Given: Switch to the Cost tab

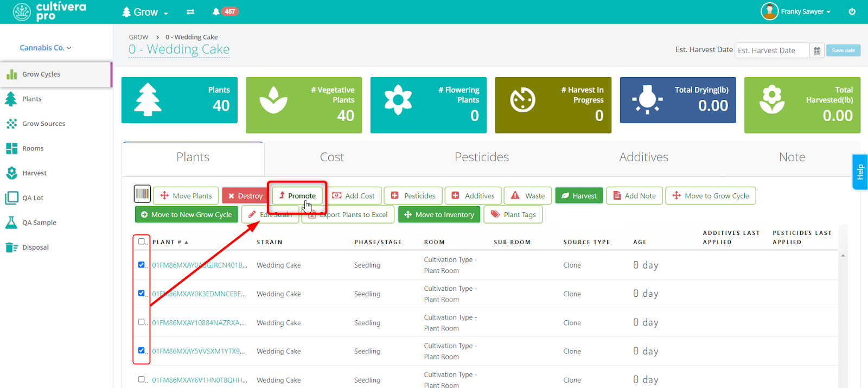Looking at the screenshot, I should (x=332, y=157).
